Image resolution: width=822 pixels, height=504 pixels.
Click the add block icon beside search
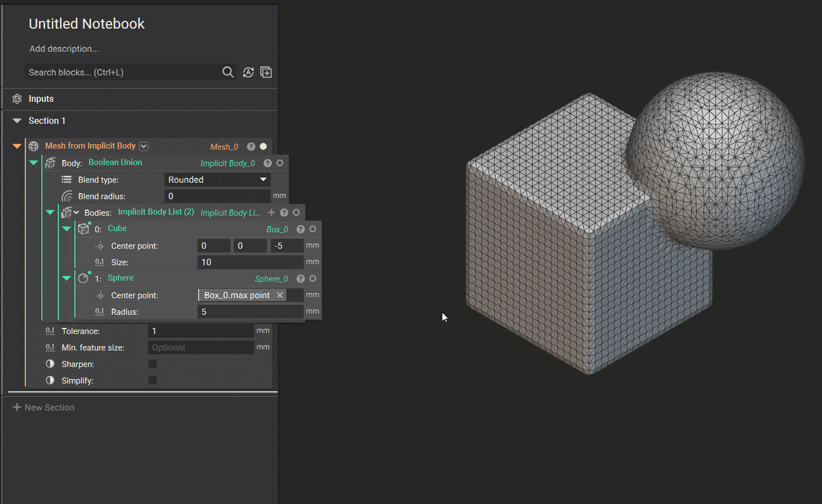coord(266,72)
